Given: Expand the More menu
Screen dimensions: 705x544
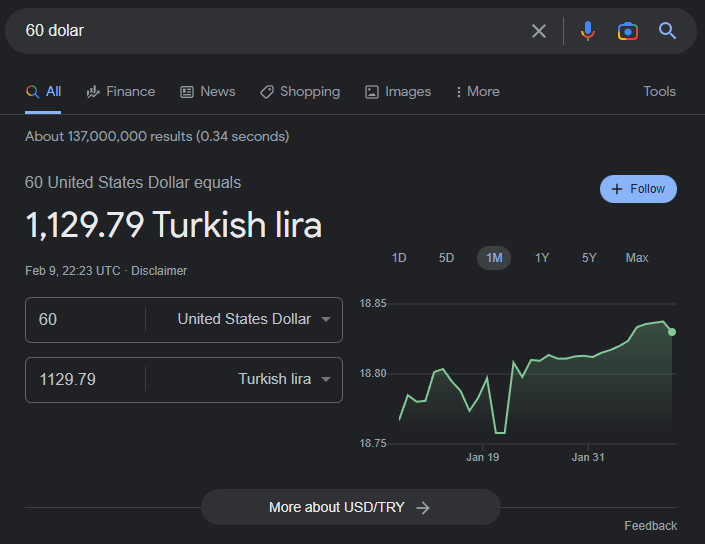Looking at the screenshot, I should (x=477, y=92).
